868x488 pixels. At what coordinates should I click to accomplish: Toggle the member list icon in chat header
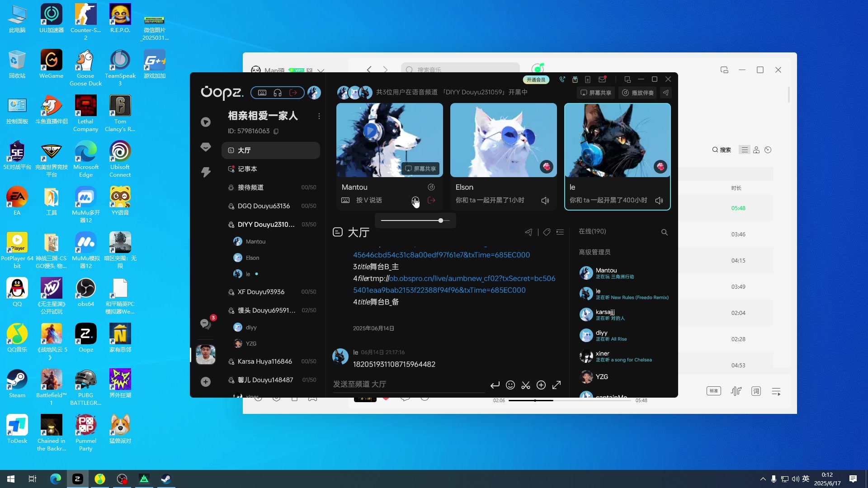pos(560,232)
